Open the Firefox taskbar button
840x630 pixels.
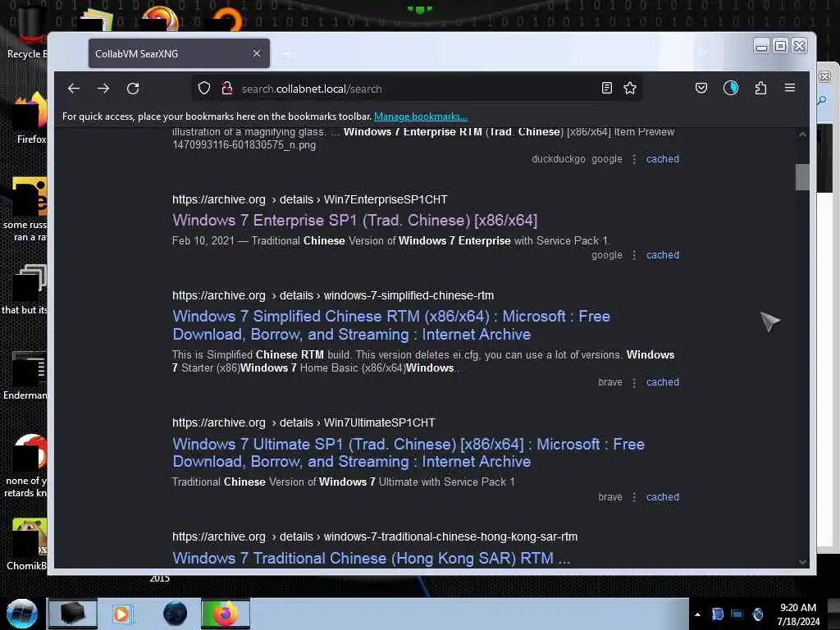click(x=226, y=614)
